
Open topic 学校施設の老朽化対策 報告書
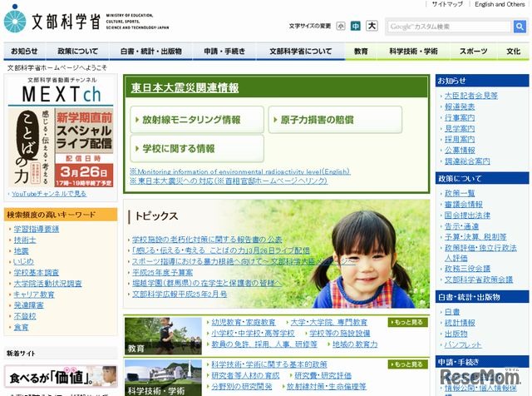207,240
